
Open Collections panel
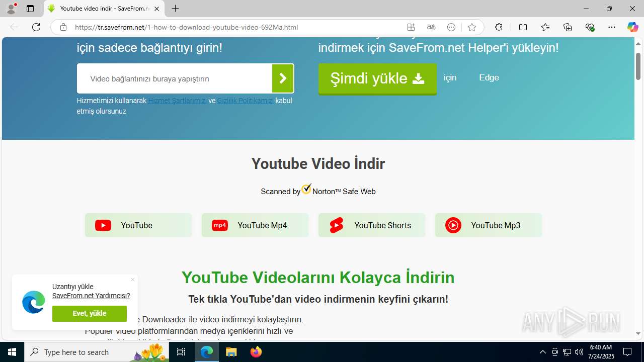coord(568,27)
